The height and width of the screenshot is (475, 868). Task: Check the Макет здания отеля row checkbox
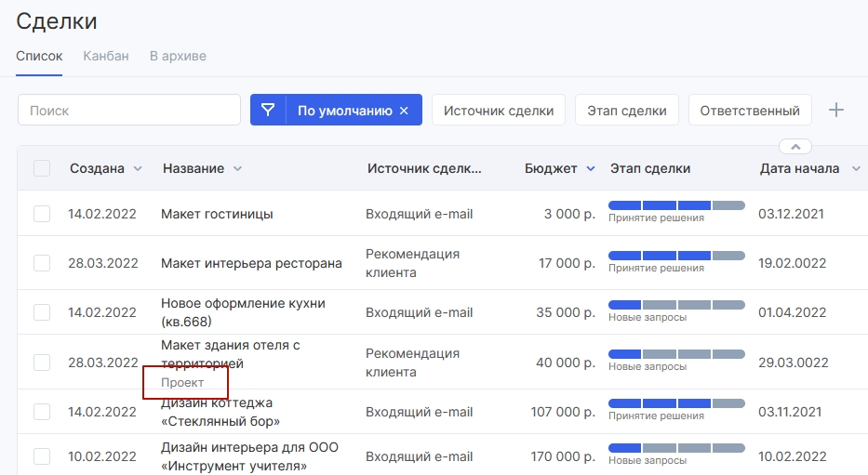pyautogui.click(x=42, y=363)
